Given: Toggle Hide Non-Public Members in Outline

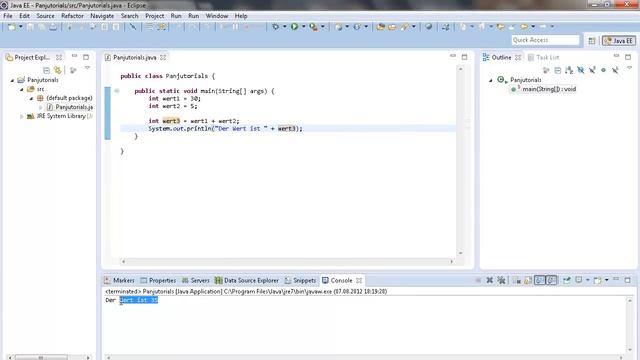Looking at the screenshot, I should pyautogui.click(x=603, y=70).
